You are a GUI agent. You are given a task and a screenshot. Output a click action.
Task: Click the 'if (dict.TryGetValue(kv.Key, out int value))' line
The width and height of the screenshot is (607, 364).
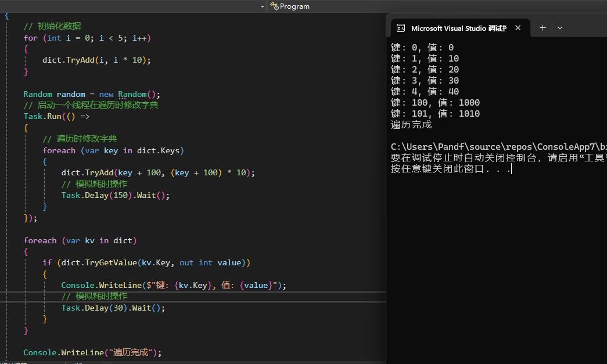tap(146, 262)
